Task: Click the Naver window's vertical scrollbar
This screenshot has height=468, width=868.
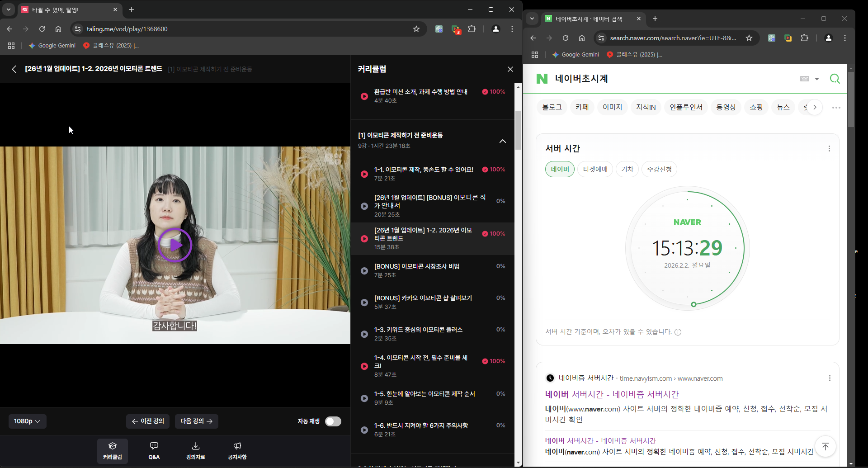Action: 851,99
